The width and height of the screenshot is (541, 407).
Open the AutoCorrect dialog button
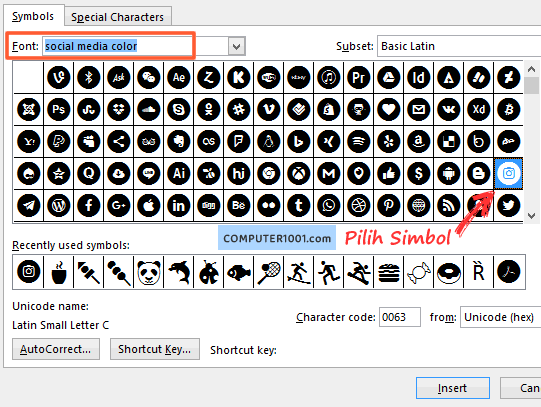(x=56, y=349)
